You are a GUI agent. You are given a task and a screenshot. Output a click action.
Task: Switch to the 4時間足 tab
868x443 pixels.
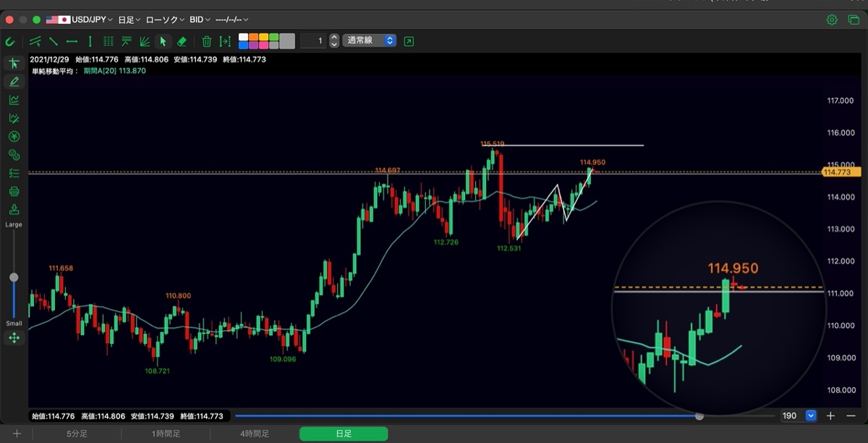tap(255, 434)
